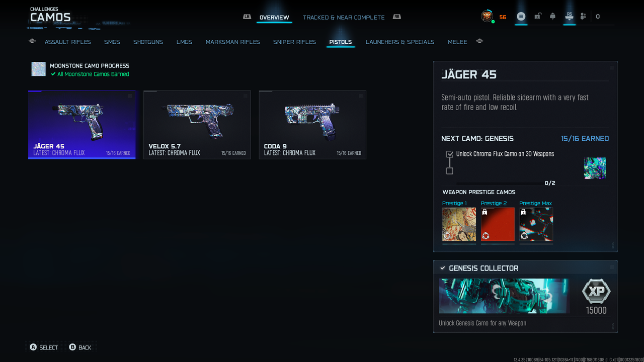This screenshot has width=644, height=362.
Task: Click 'All Moonstone Camos Earned' status text
Action: click(x=93, y=74)
